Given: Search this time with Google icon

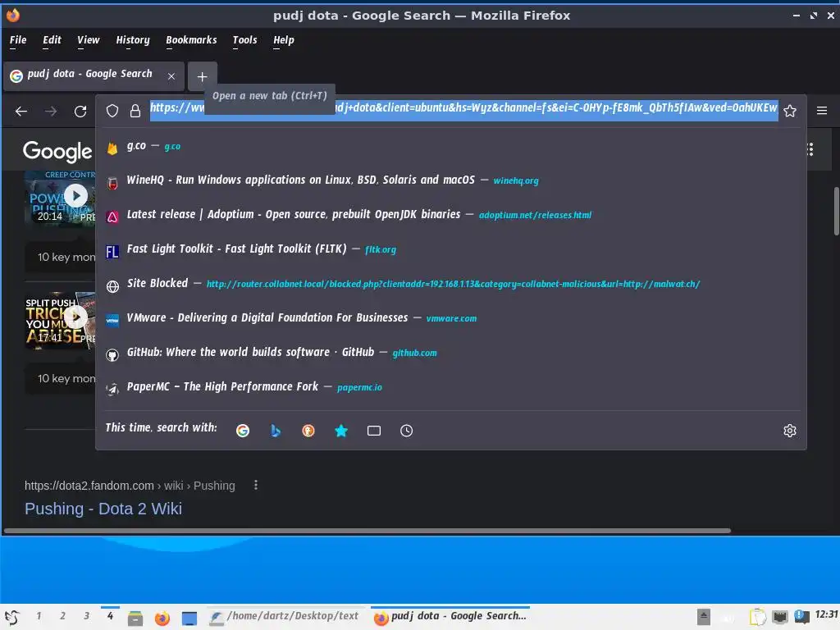Looking at the screenshot, I should [243, 431].
